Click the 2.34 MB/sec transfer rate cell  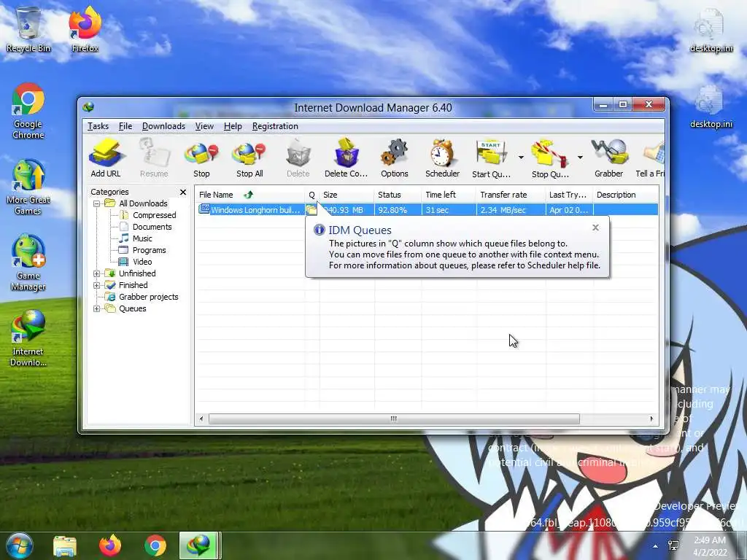pos(511,210)
